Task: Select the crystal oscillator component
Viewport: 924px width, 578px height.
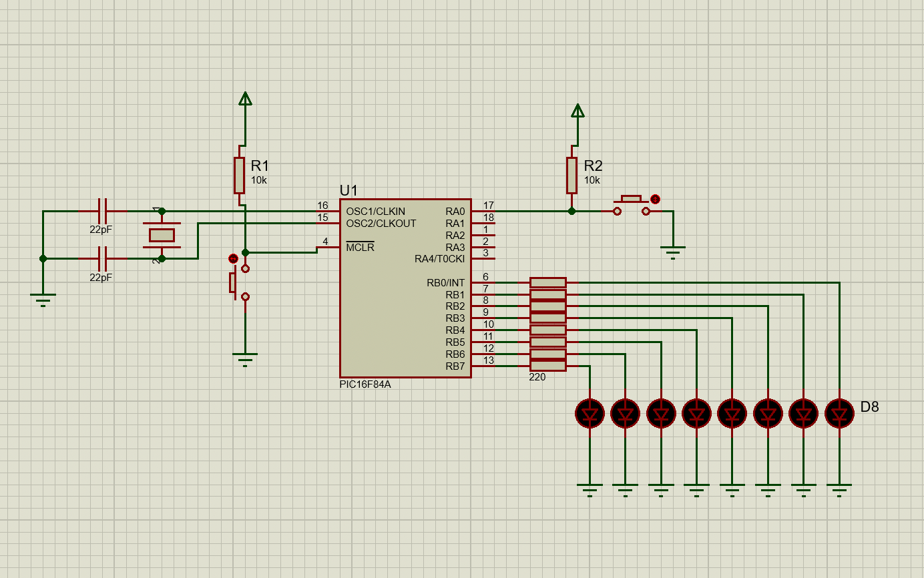Action: [x=162, y=234]
